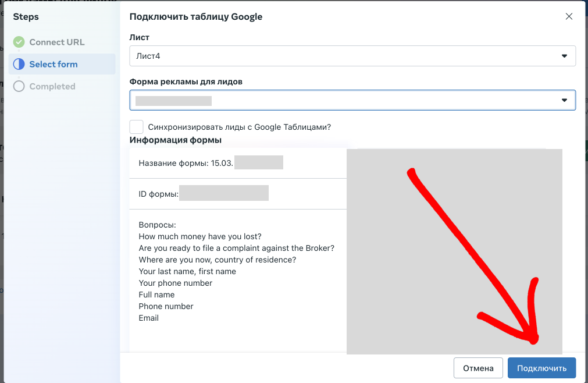Click the 'Full name' line
This screenshot has height=383, width=588.
click(156, 295)
